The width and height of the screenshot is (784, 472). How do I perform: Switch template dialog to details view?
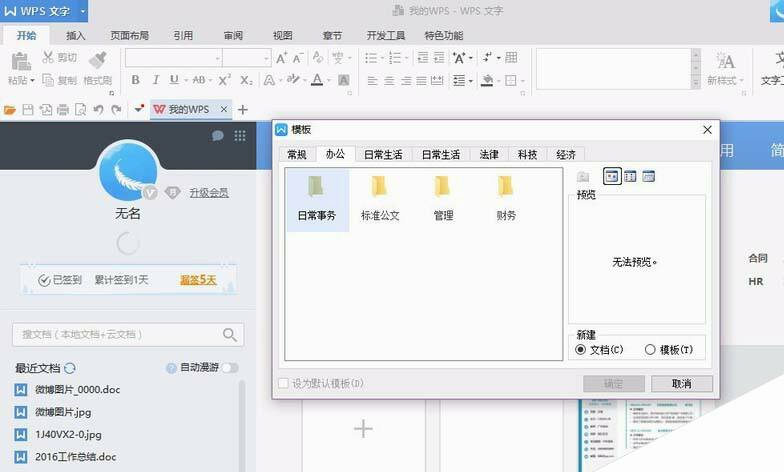(648, 176)
